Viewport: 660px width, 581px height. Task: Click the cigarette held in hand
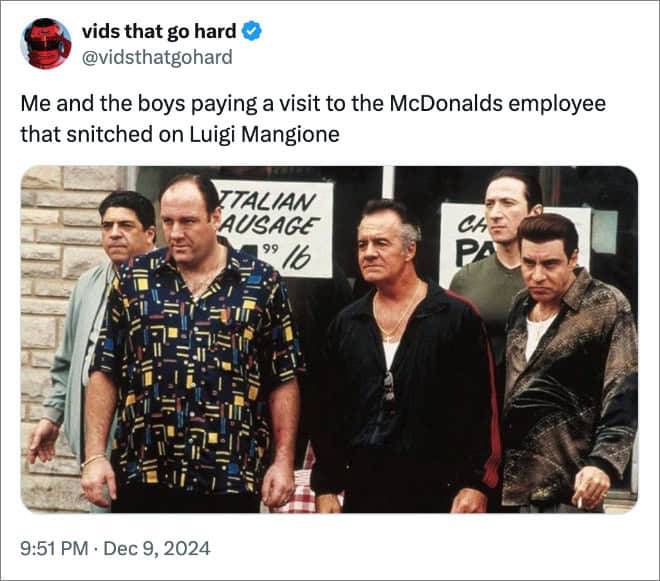[x=580, y=502]
